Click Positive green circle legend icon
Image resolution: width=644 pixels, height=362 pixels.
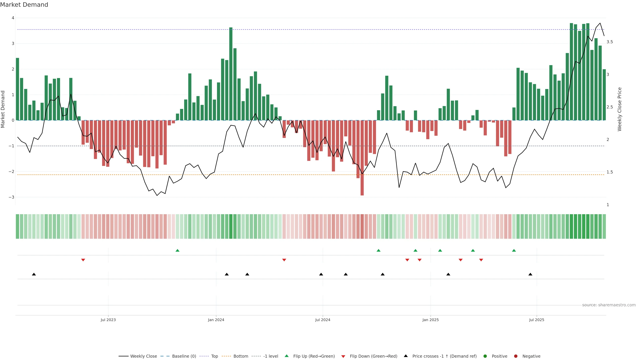(x=485, y=356)
